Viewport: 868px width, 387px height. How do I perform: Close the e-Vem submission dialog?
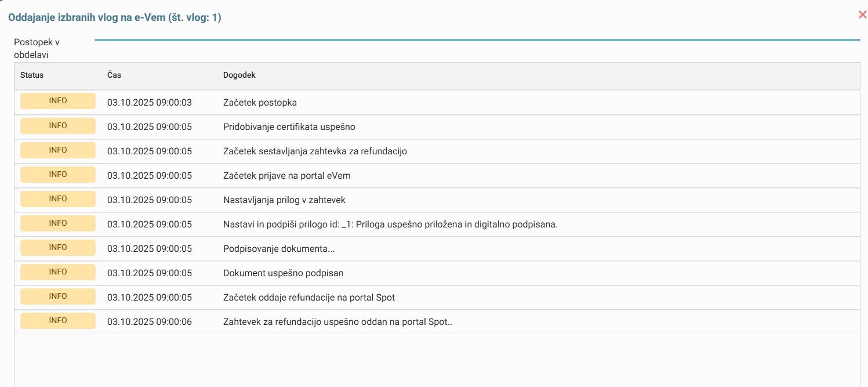[x=862, y=15]
